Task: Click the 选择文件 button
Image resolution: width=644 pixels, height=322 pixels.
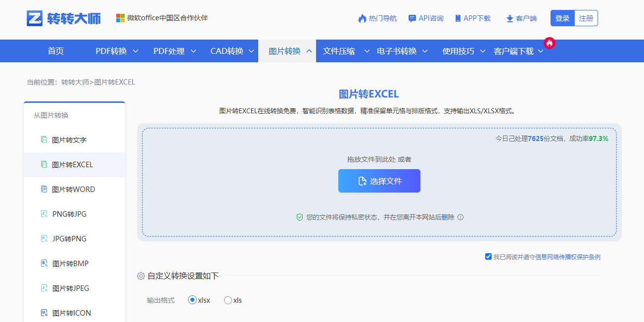Action: [x=379, y=181]
